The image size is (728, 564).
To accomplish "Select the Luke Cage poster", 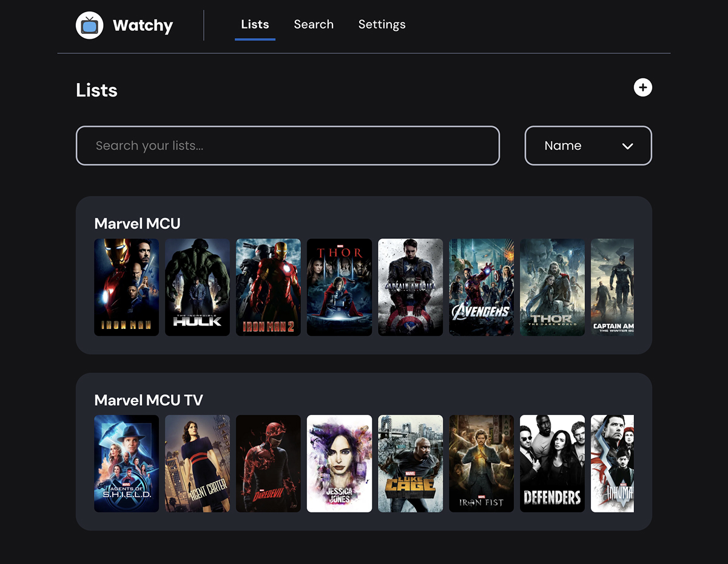I will tap(410, 463).
